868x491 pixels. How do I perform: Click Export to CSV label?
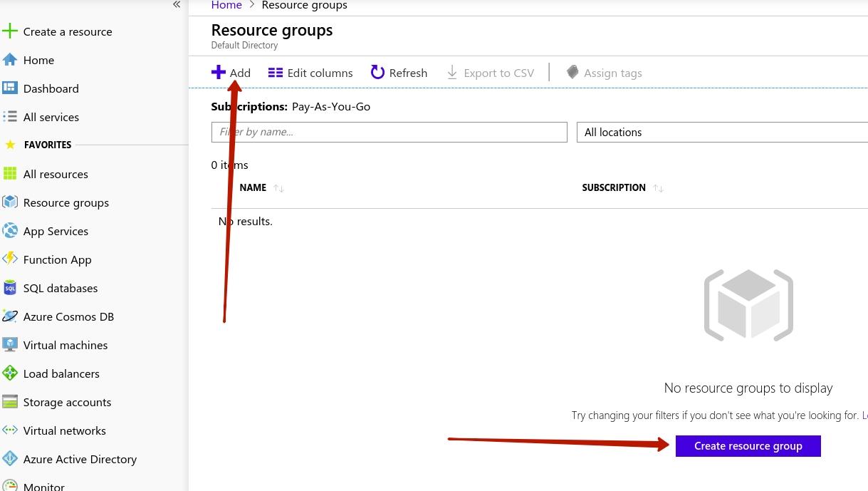click(x=498, y=73)
